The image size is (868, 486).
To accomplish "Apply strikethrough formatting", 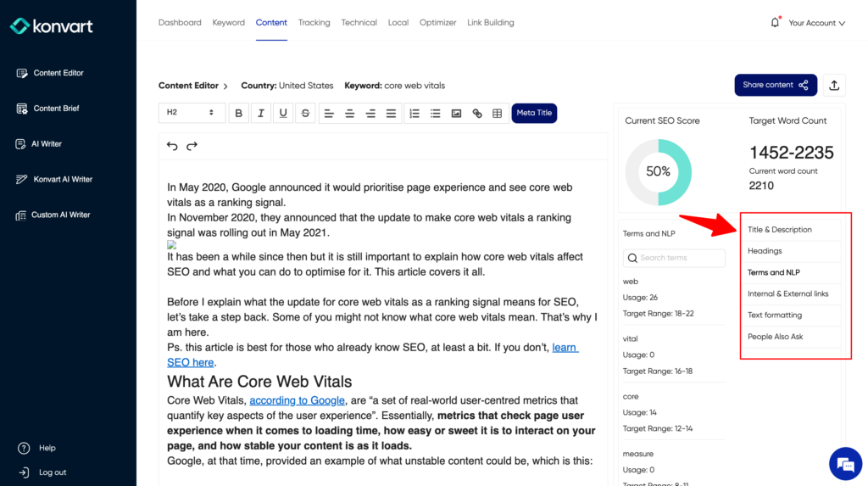I will click(x=305, y=113).
